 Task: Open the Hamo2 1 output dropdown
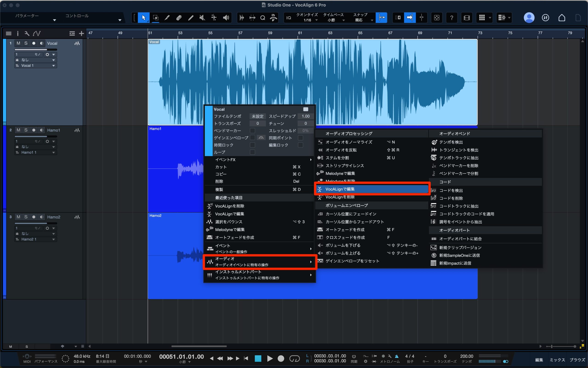36,239
